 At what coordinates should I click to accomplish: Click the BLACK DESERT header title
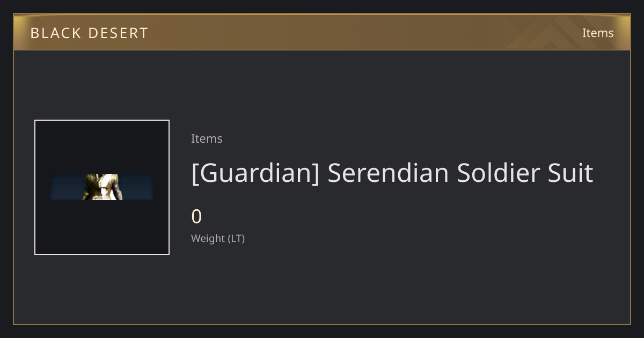pyautogui.click(x=89, y=33)
